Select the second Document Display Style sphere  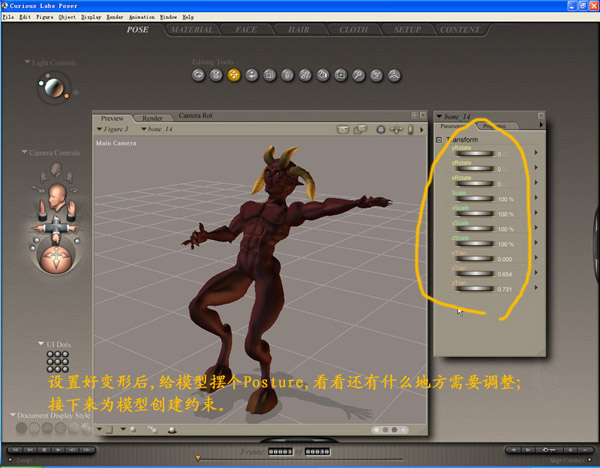(34, 427)
